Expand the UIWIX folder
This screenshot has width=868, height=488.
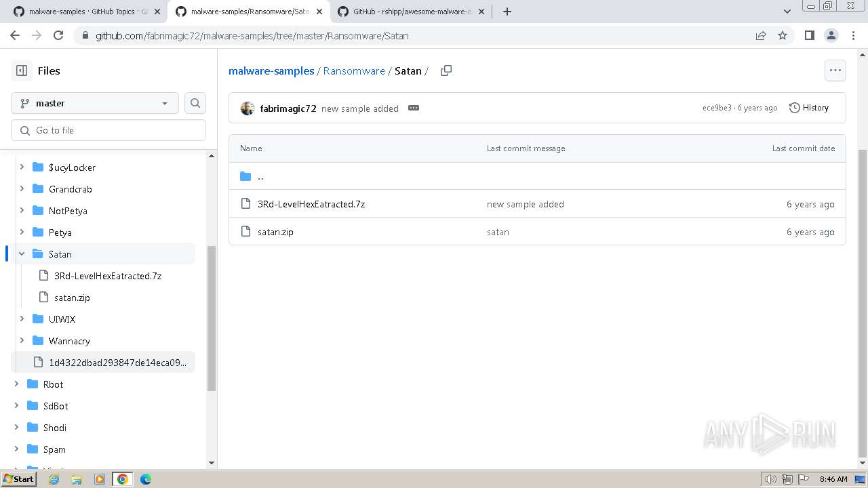click(22, 319)
